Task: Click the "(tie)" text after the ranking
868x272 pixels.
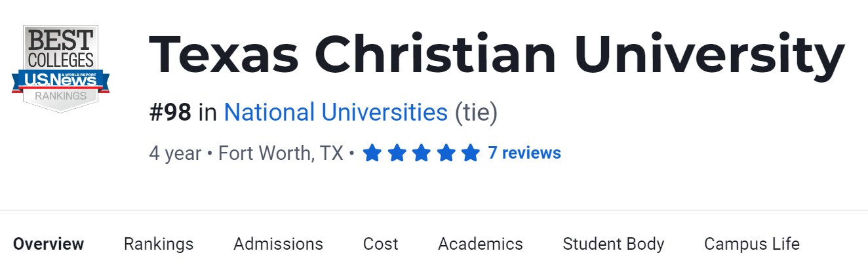Action: 477,113
